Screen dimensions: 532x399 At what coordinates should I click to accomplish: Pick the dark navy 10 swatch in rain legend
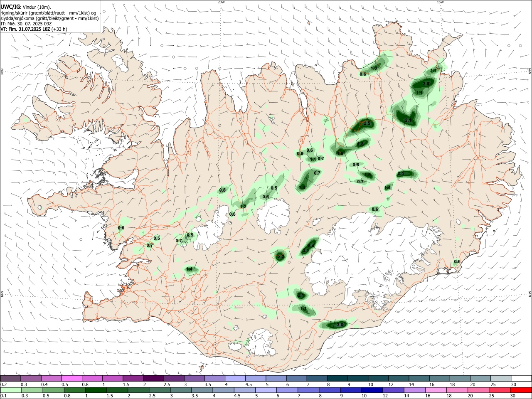[x=372, y=390]
